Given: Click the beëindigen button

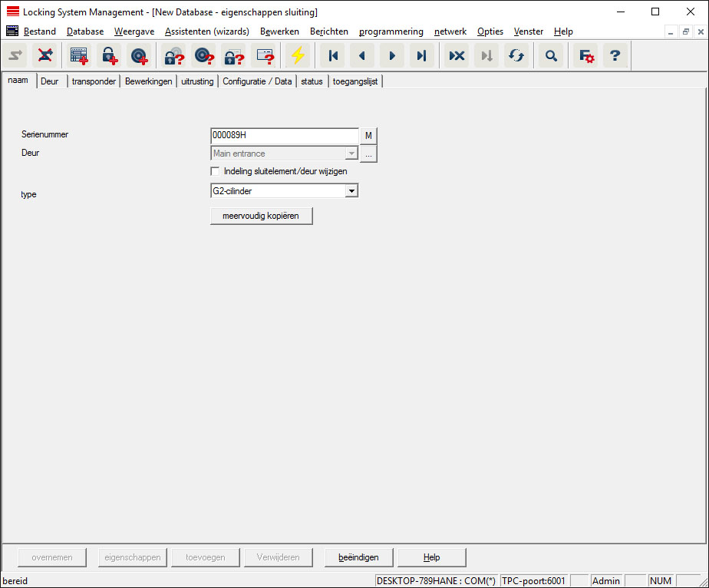Looking at the screenshot, I should tap(359, 557).
